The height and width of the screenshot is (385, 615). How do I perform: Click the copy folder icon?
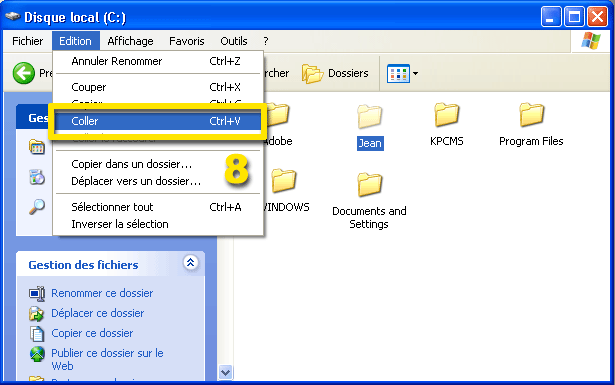pyautogui.click(x=37, y=334)
